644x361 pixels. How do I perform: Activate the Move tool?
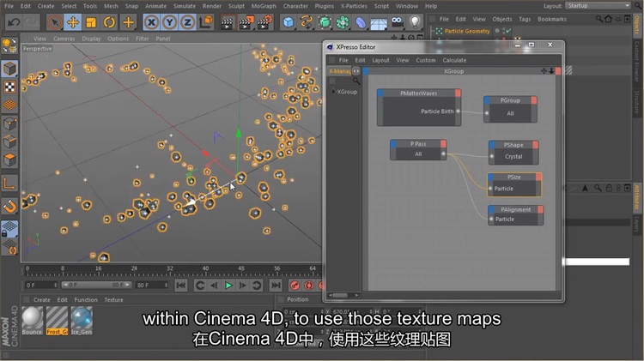pos(73,22)
